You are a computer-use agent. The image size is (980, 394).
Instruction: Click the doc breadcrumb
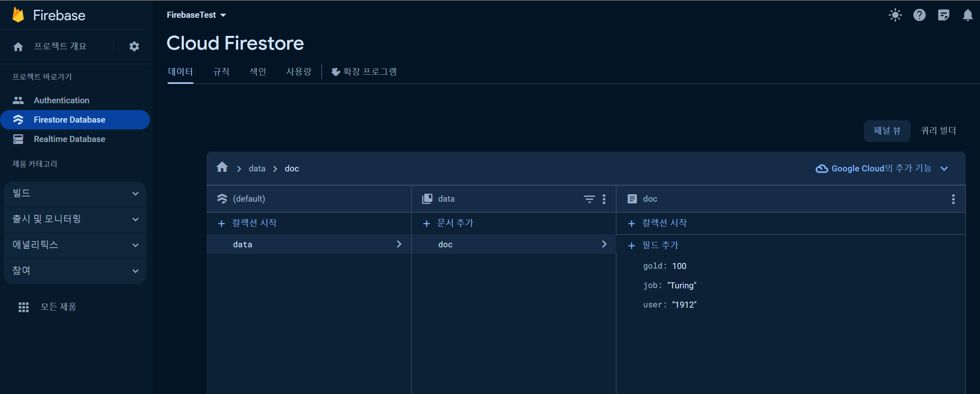pyautogui.click(x=292, y=169)
